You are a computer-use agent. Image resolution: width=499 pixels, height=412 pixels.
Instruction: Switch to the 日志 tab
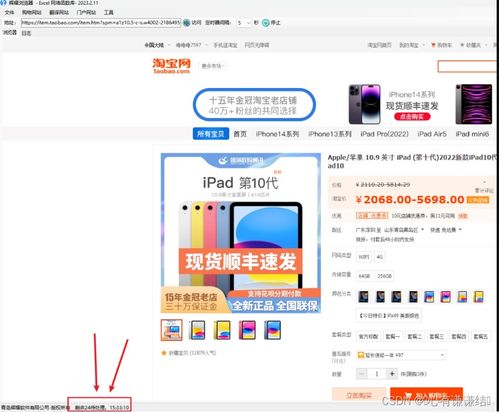point(26,33)
